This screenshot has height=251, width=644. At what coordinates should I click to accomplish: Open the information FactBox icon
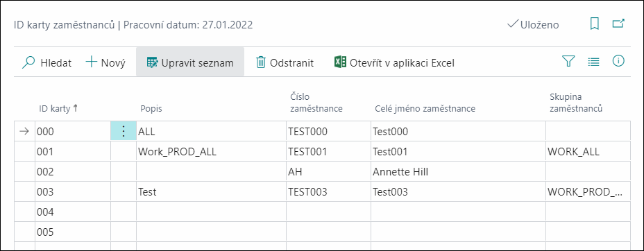[x=618, y=62]
